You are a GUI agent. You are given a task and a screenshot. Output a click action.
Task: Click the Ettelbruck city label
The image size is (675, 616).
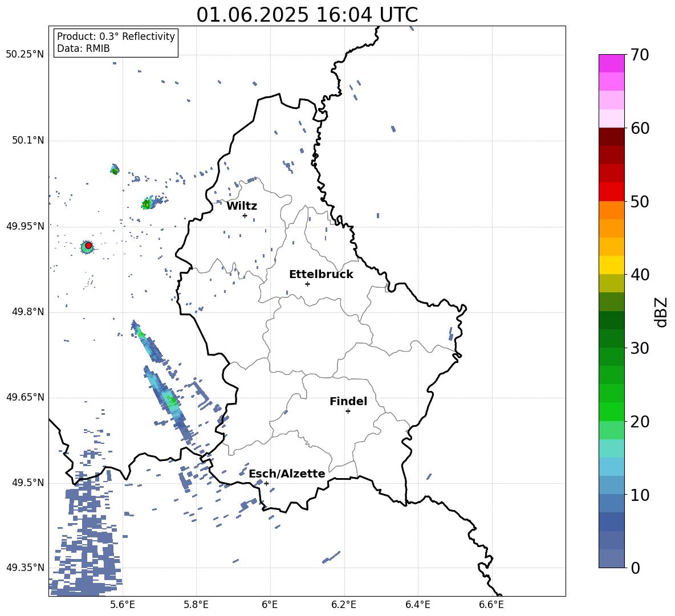pos(321,275)
